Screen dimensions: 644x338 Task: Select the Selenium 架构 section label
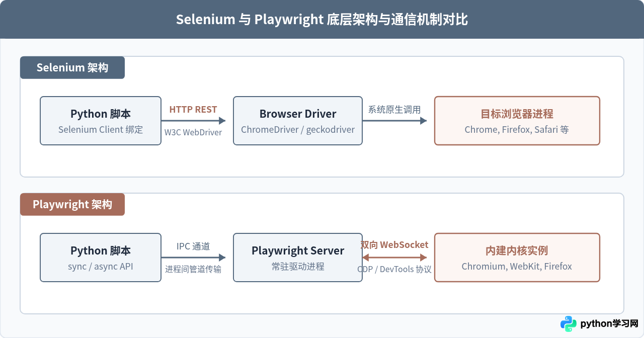[x=72, y=67]
